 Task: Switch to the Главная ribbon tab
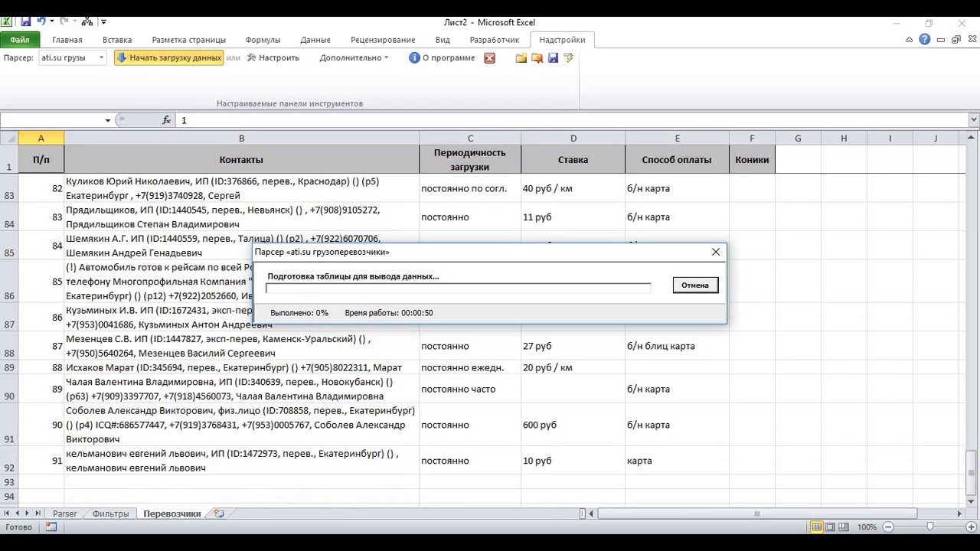pos(67,40)
